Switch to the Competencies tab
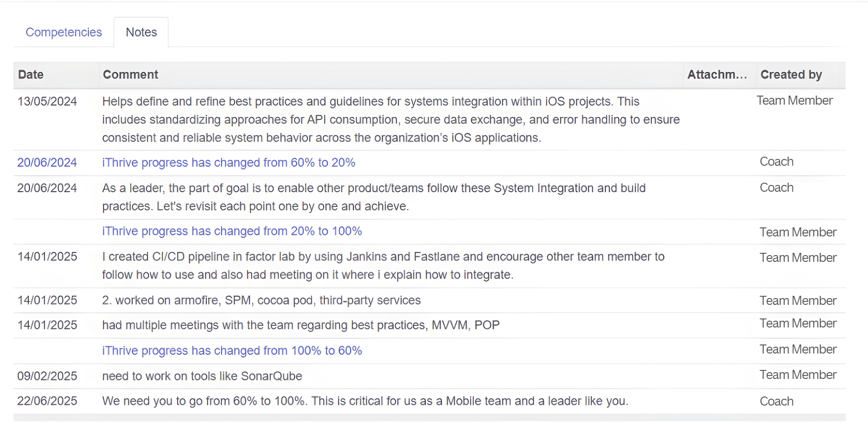The height and width of the screenshot is (444, 868). pos(63,32)
